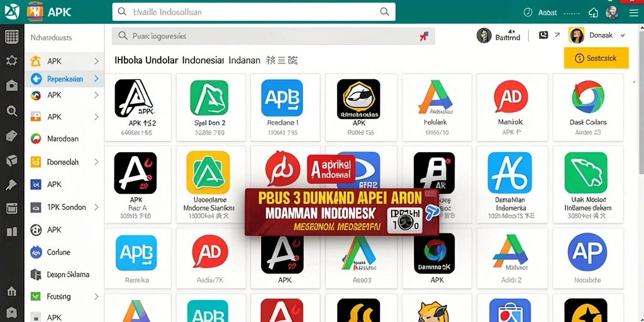Image resolution: width=644 pixels, height=322 pixels.
Task: Select Despn Shalarna in the sidebar list
Action: pos(68,274)
